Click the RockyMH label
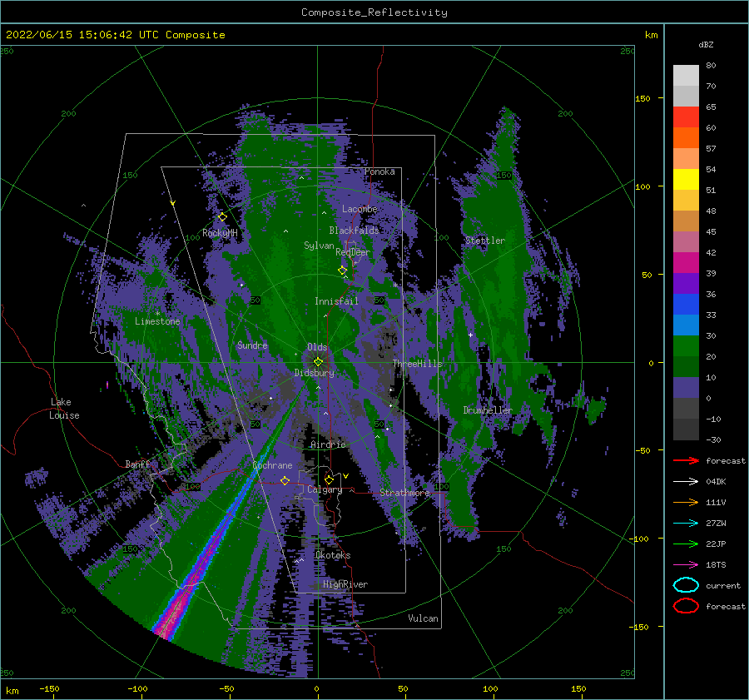 [x=220, y=233]
